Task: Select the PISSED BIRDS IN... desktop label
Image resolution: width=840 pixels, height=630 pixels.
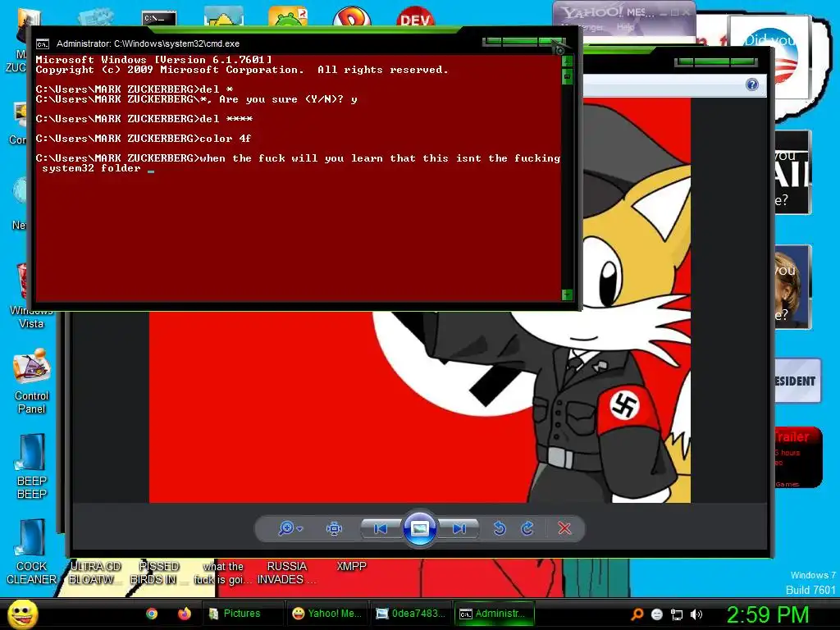Action: (x=158, y=573)
